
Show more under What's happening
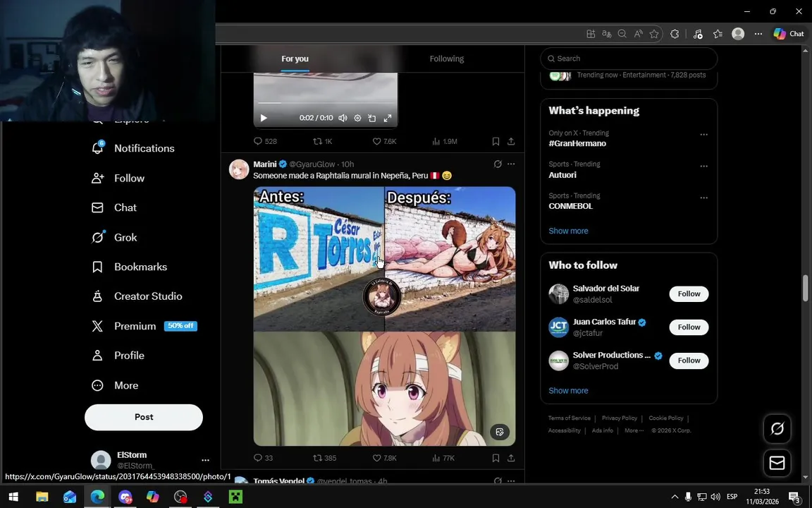coord(568,231)
